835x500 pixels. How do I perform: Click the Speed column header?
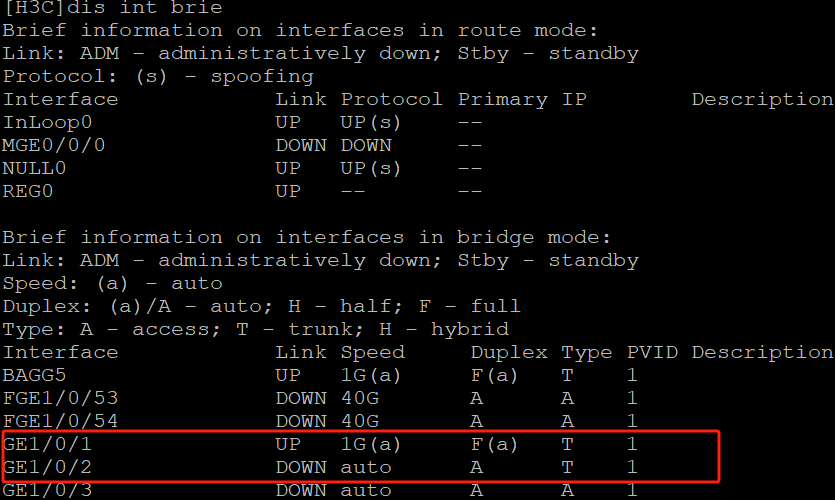click(x=372, y=352)
